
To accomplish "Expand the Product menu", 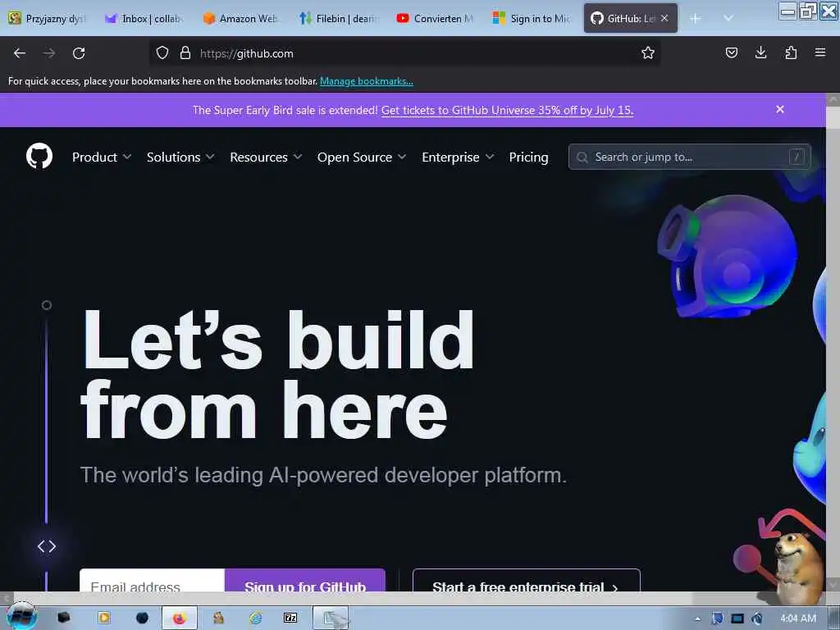I will pos(102,157).
